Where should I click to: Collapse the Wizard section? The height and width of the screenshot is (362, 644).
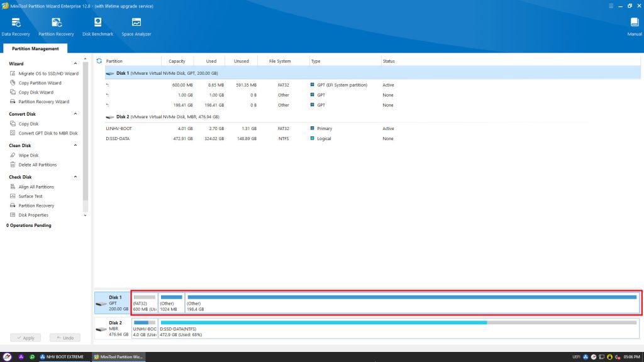(75, 63)
